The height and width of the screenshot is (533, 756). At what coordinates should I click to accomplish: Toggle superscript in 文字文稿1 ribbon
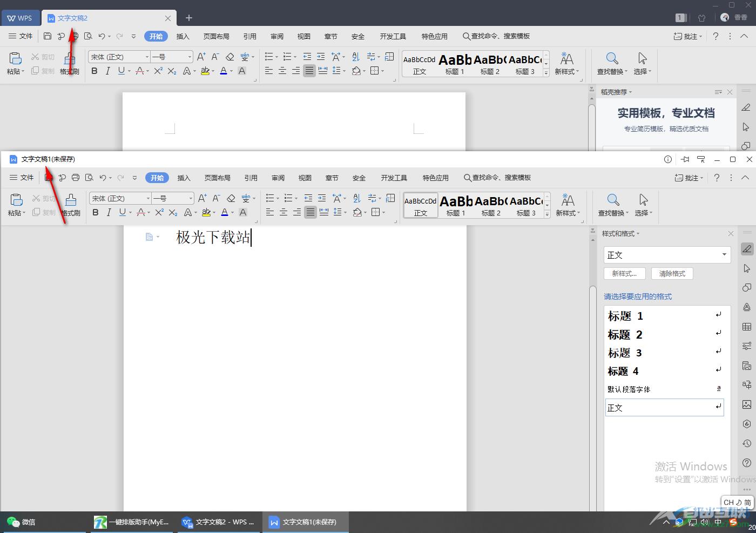tap(159, 212)
